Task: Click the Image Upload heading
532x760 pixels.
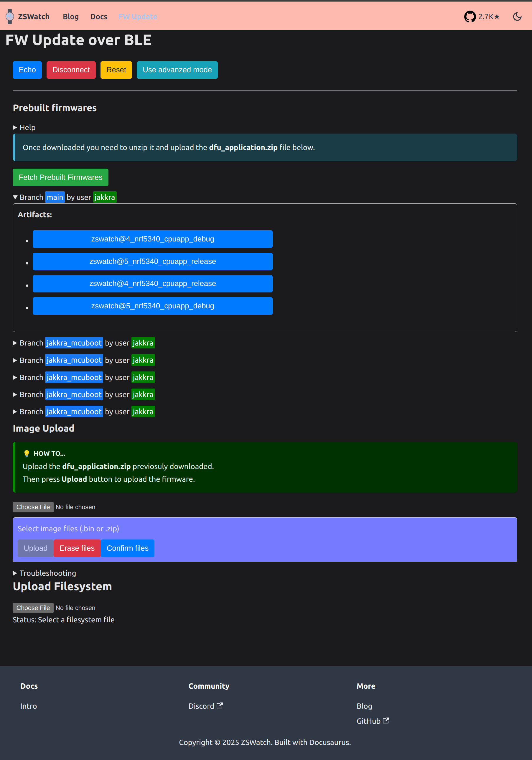Action: [43, 428]
